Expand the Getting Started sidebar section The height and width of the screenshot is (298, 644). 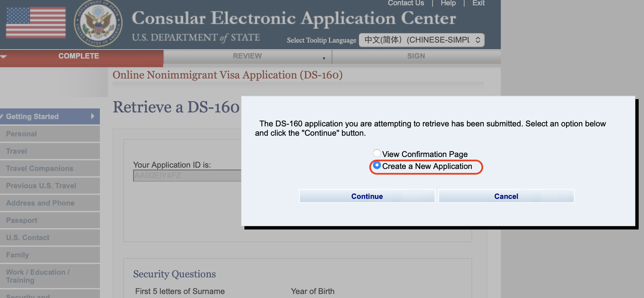pos(32,117)
